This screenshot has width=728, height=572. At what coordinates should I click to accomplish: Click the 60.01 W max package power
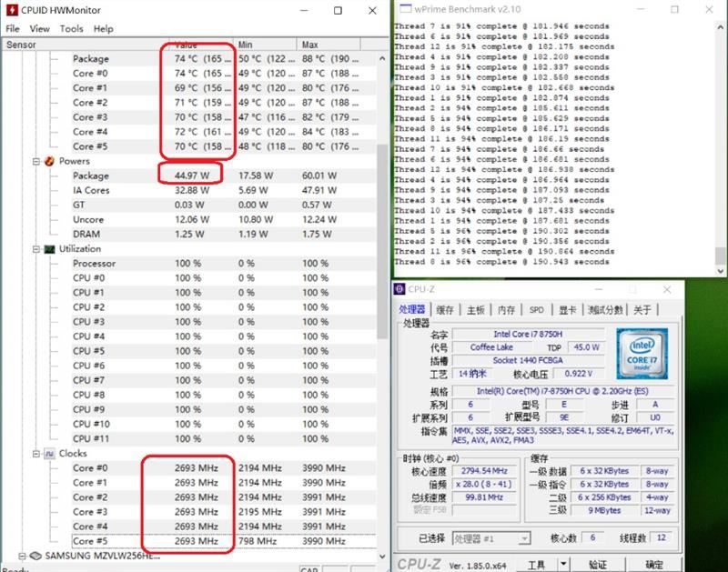(319, 176)
